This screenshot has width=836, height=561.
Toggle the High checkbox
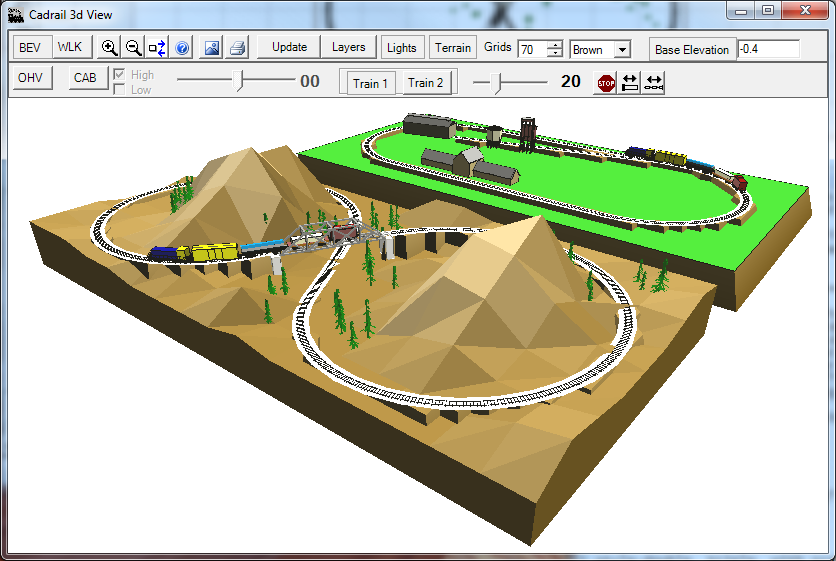click(120, 75)
